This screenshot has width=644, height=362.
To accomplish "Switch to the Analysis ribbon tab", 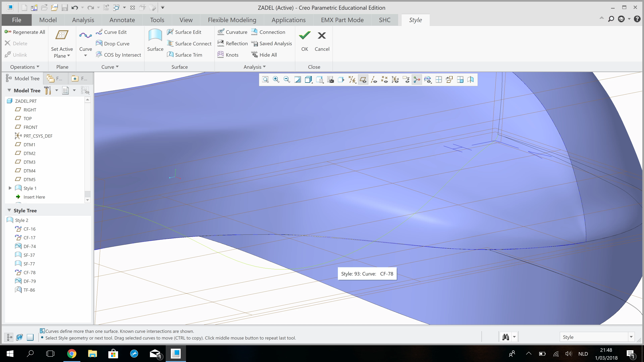I will point(83,20).
